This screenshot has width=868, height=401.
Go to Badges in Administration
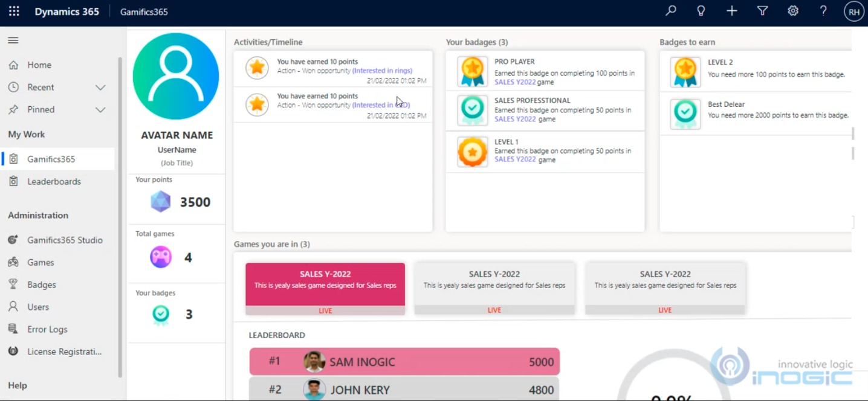pos(59,284)
